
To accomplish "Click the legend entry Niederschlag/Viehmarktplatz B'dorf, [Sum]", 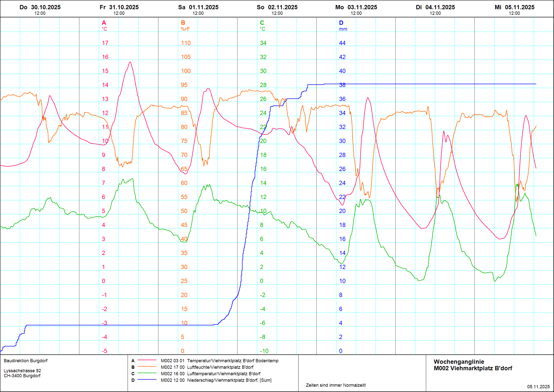I will (229, 380).
